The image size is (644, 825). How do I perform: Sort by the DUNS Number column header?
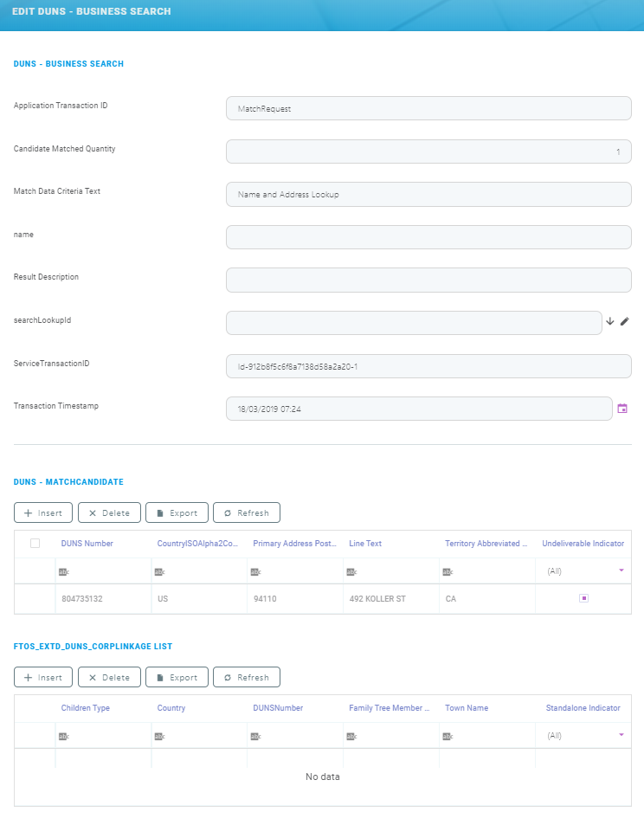point(87,544)
